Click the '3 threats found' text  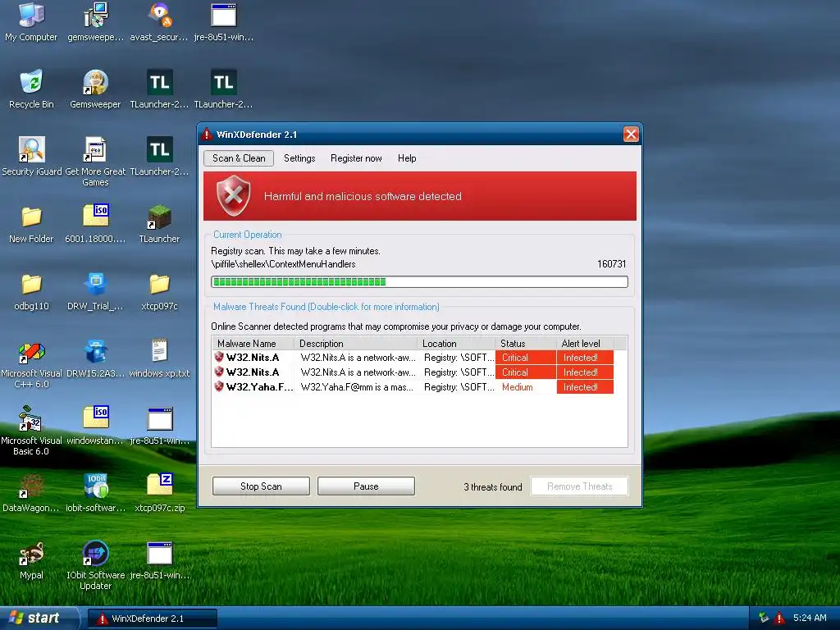493,487
